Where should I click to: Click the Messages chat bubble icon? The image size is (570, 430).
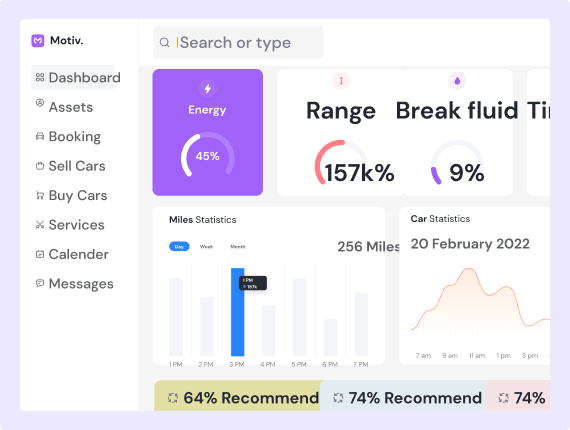[x=40, y=283]
